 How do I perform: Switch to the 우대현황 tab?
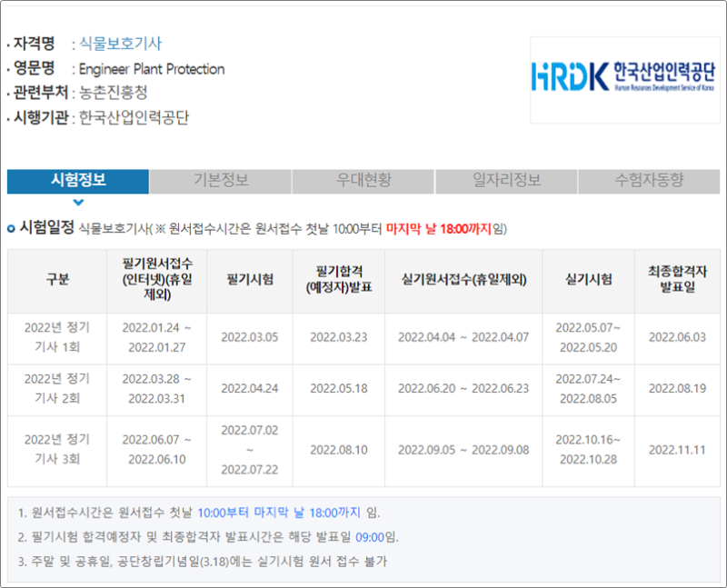click(363, 180)
